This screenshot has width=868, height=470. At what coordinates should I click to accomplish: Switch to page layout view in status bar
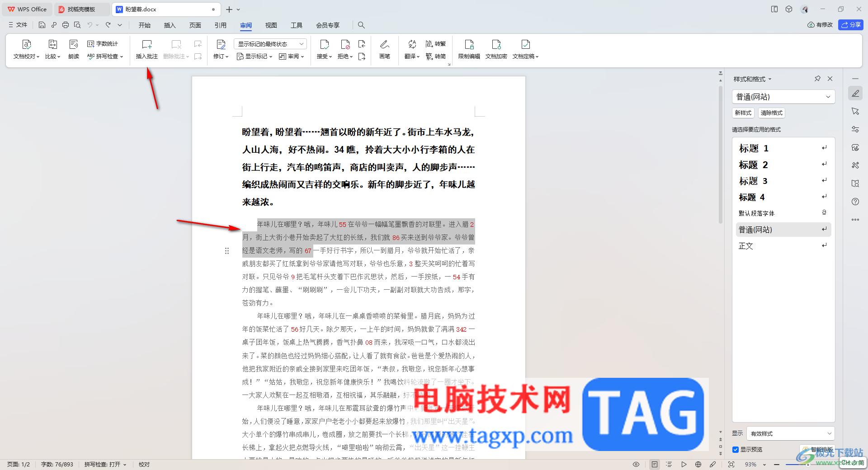tap(655, 464)
